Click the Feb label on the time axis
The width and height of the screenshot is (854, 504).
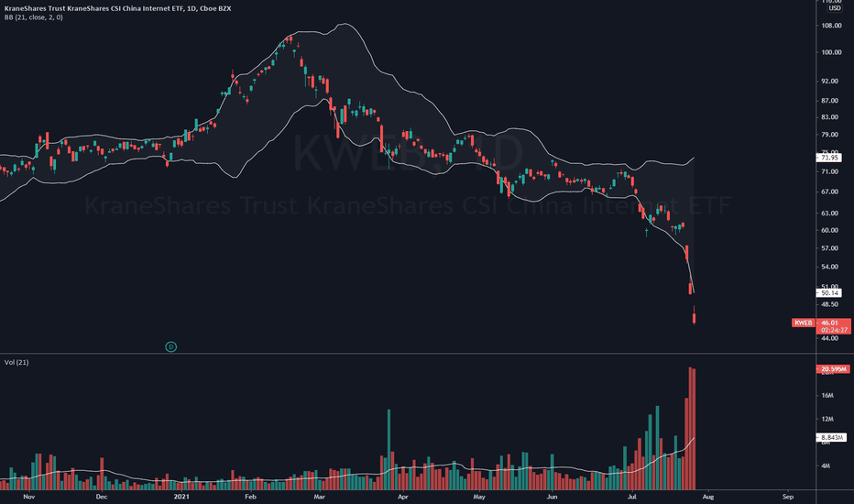(250, 497)
